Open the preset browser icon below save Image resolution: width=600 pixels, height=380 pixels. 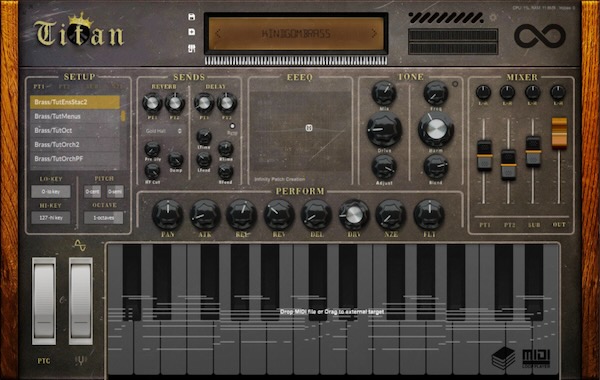pos(192,49)
